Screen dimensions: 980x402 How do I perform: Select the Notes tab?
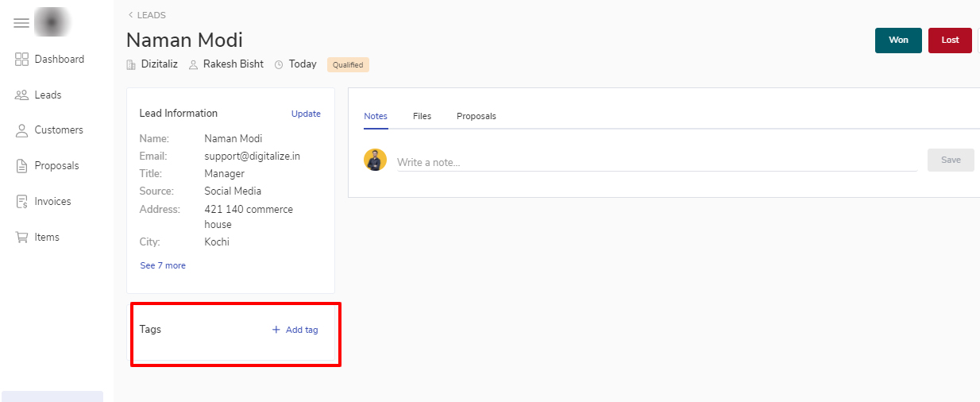(x=376, y=116)
